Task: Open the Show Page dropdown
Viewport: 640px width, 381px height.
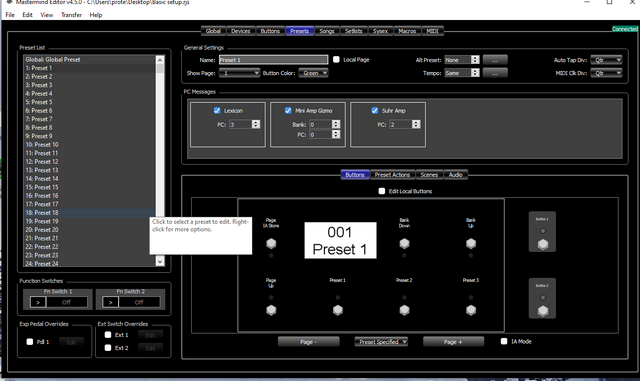Action: pos(239,73)
